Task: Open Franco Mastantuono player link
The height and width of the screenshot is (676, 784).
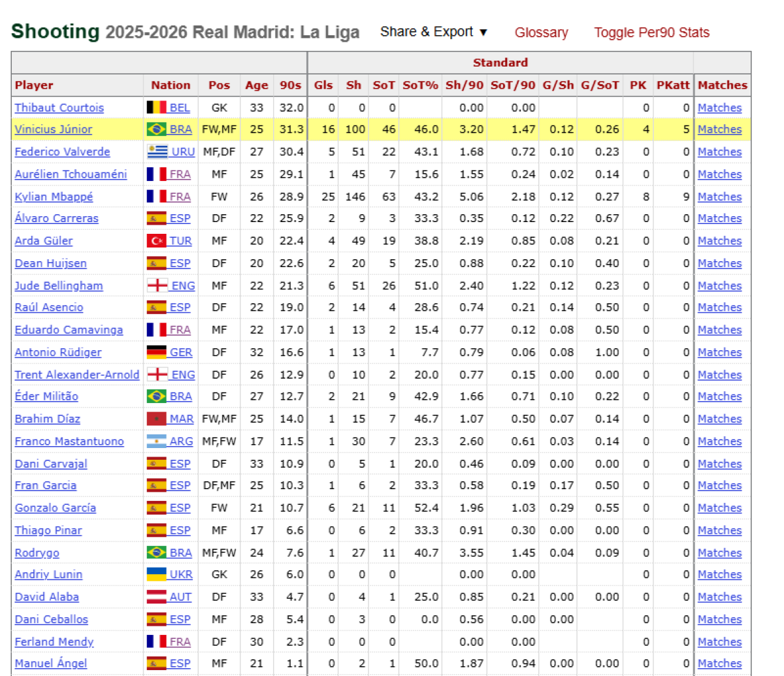Action: [x=69, y=441]
